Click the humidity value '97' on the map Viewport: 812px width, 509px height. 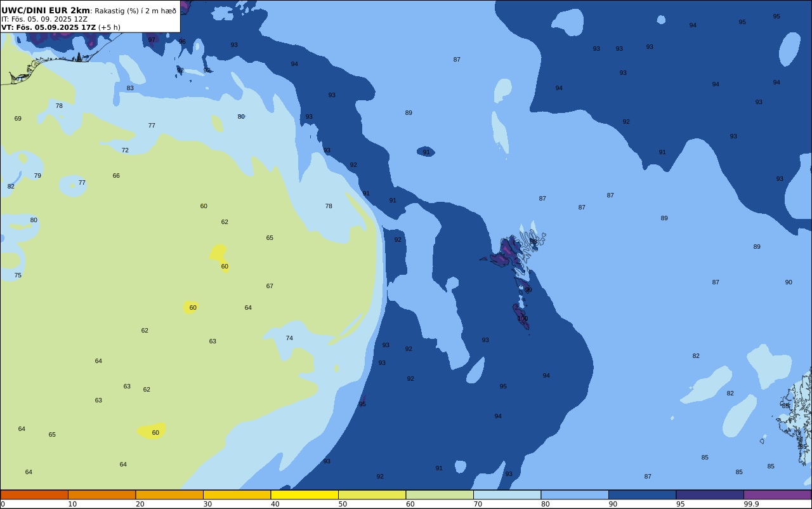pos(152,40)
